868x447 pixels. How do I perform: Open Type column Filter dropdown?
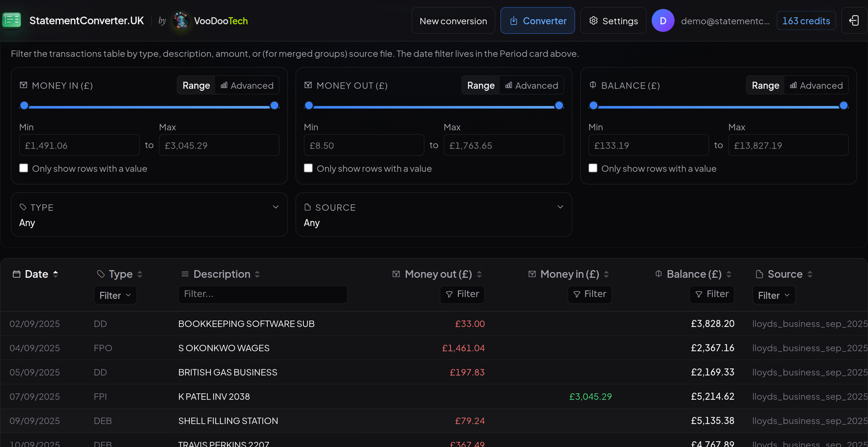[115, 295]
